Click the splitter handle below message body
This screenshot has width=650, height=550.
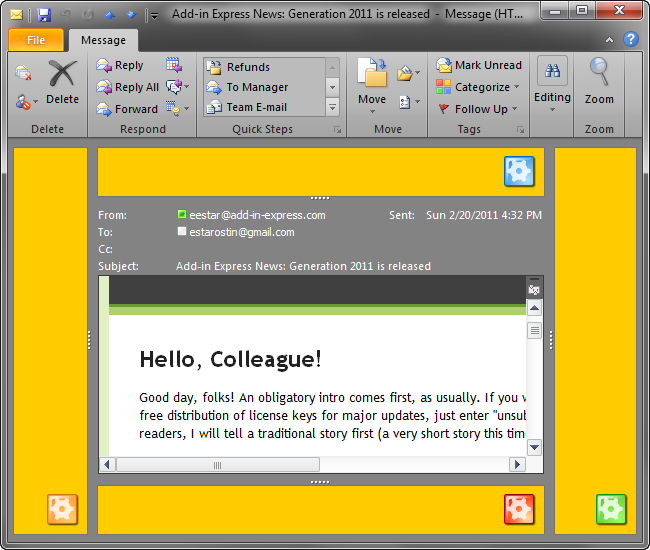320,482
